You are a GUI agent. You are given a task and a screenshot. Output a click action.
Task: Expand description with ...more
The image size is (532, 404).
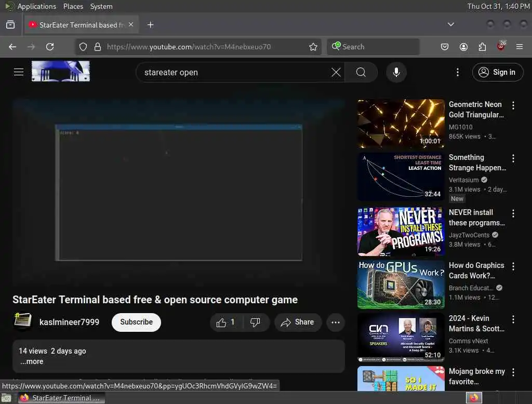(x=32, y=361)
